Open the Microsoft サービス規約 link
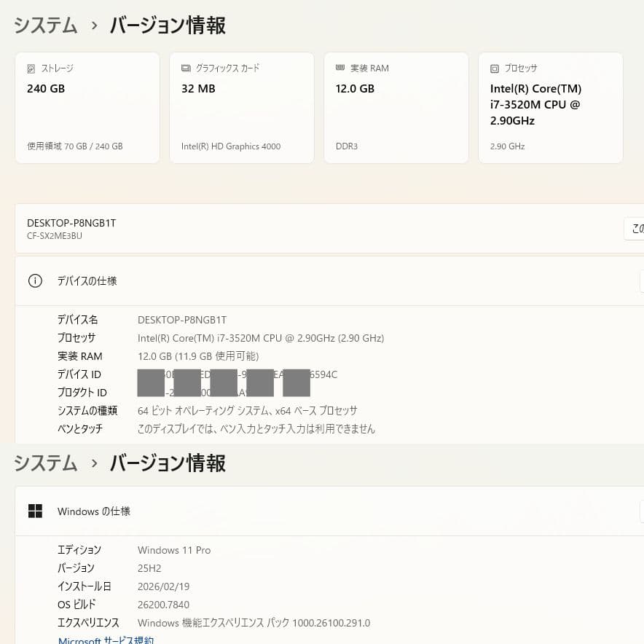Image resolution: width=644 pixels, height=644 pixels. (106, 640)
